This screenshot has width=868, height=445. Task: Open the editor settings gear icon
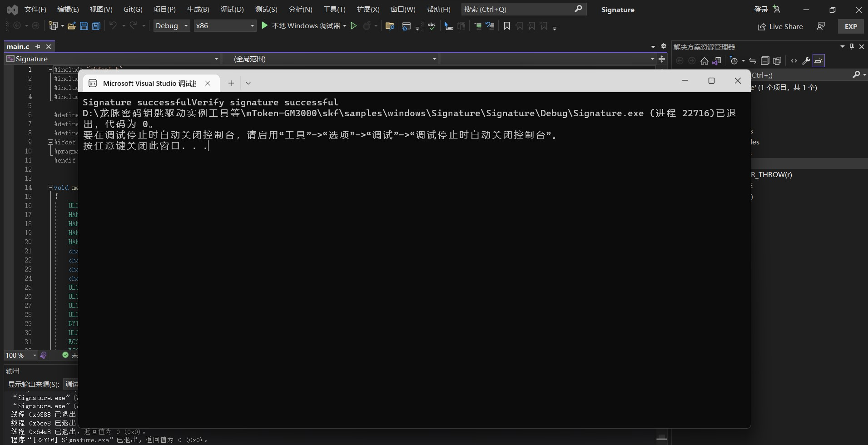(x=664, y=46)
